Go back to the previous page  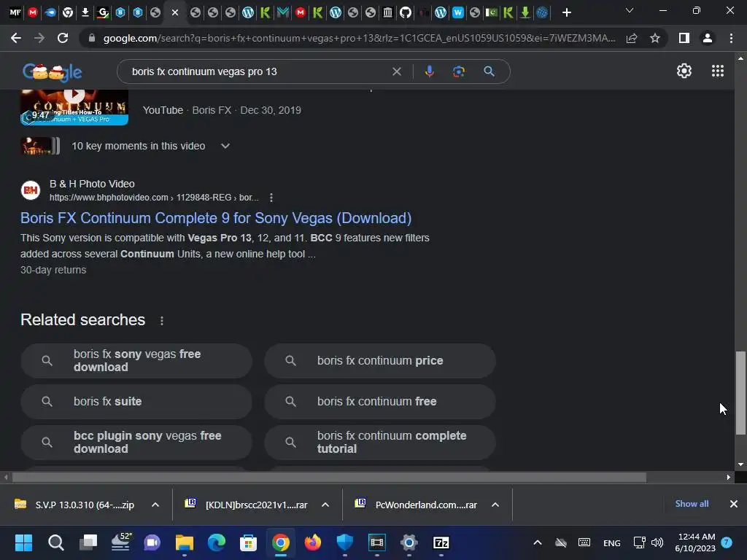pyautogui.click(x=16, y=38)
